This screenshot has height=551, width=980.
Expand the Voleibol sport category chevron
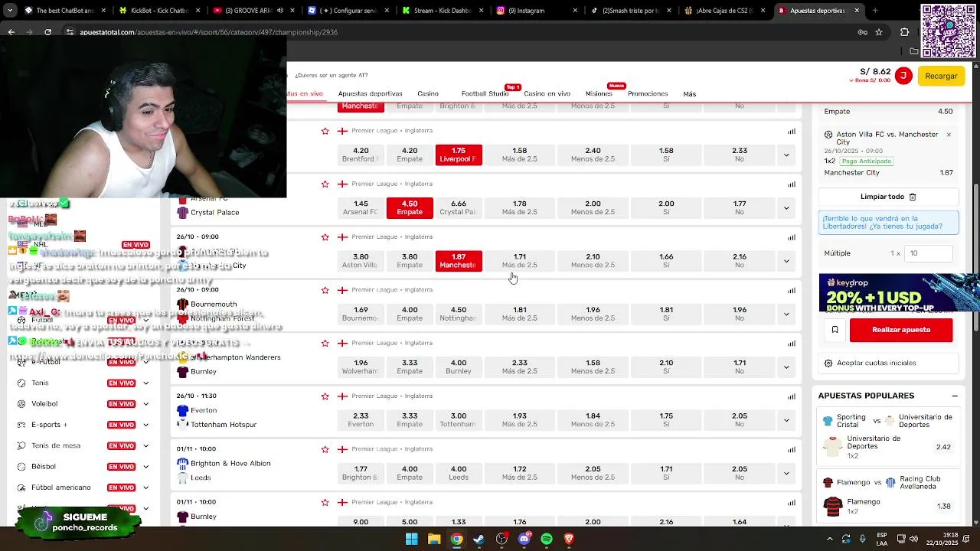(145, 404)
